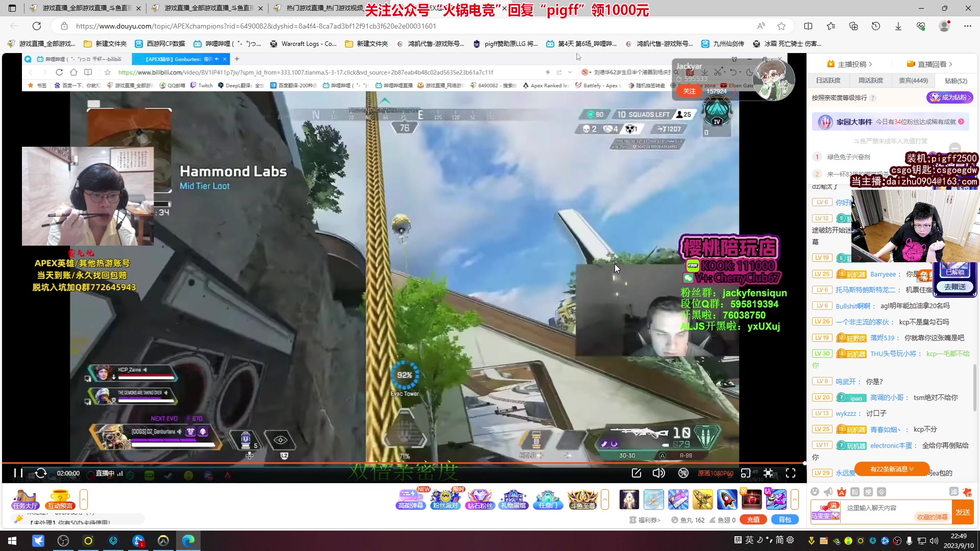
Task: Toggle danmaku display on the player
Action: (x=683, y=473)
